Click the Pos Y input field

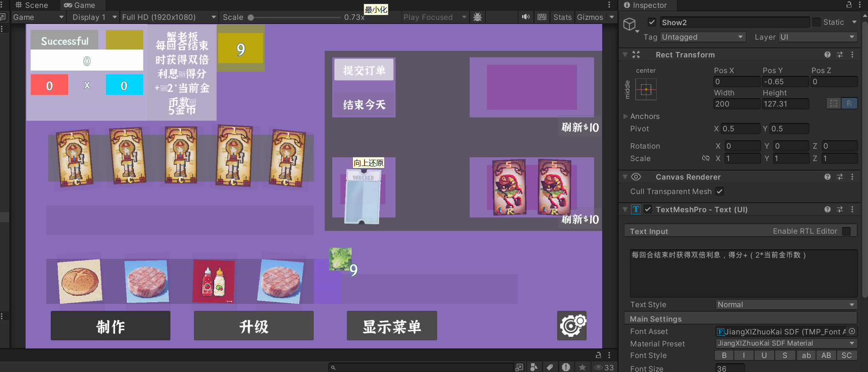point(785,82)
